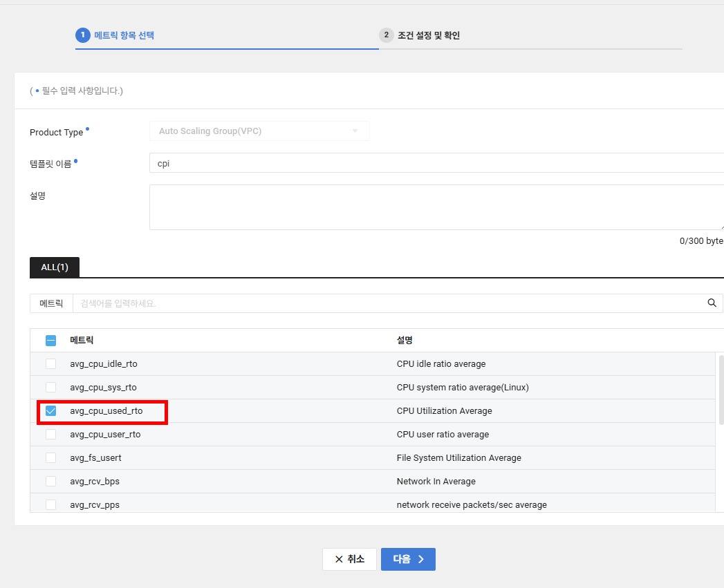
Task: Click the avg_cpu_sys_rto metric name
Action: click(103, 387)
